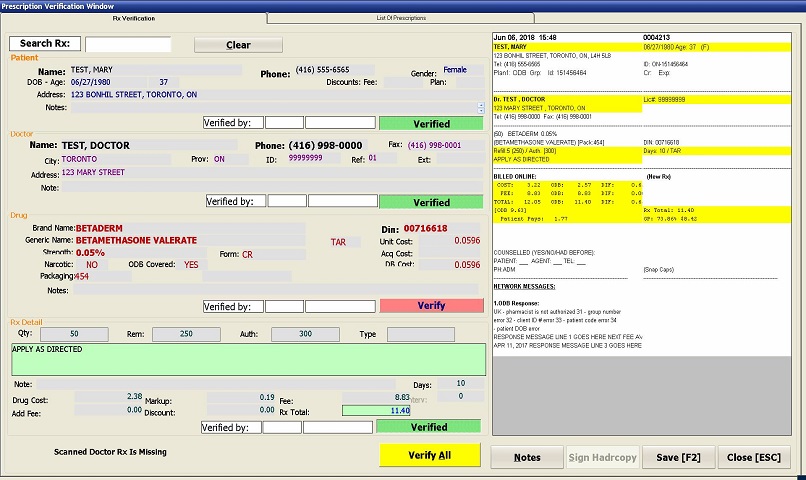Click second Verified by box in Drug section
The width and height of the screenshot is (806, 480).
coord(340,307)
